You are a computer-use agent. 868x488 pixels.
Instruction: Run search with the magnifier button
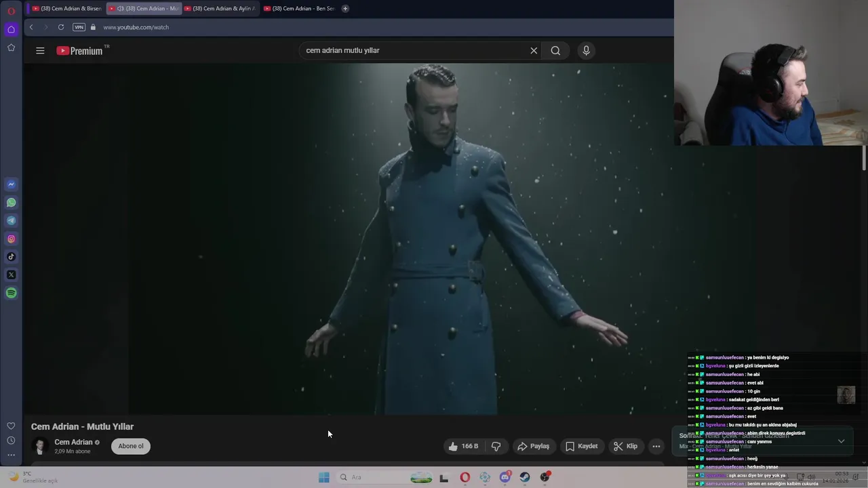click(555, 50)
